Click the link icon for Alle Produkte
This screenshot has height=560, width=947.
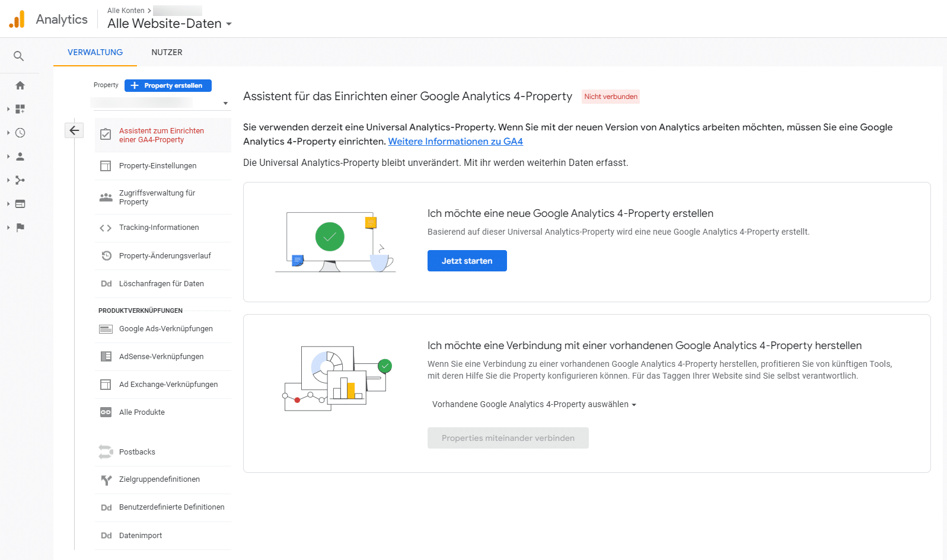(106, 412)
